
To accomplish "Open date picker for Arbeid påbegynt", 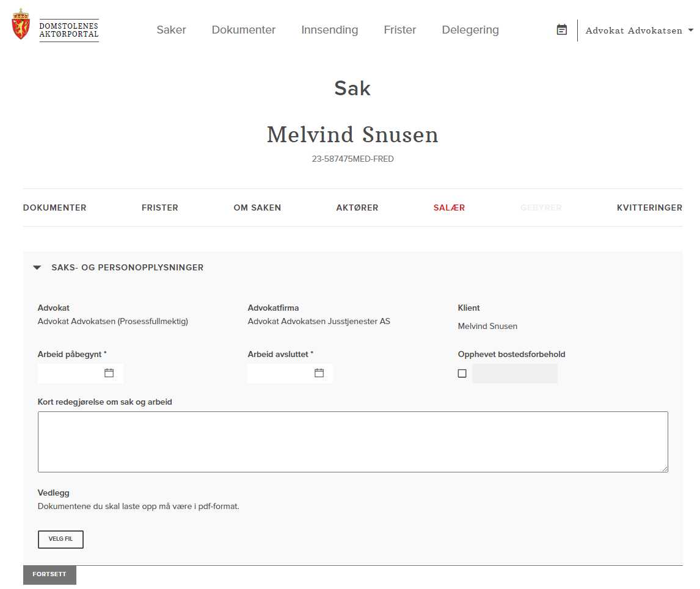I will tap(109, 373).
